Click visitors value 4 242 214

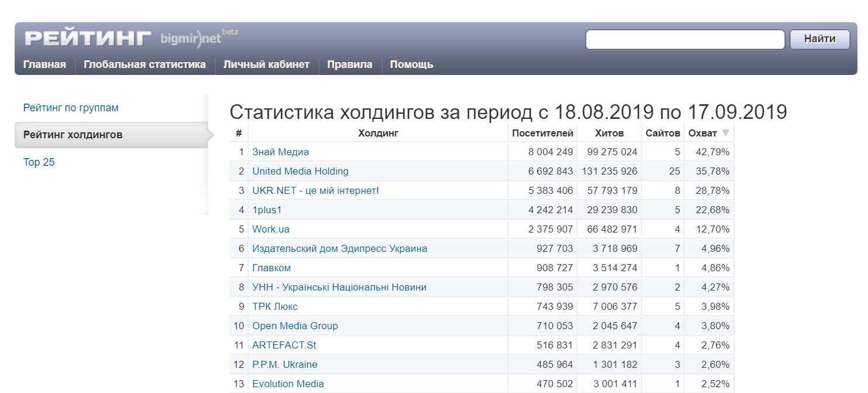point(551,210)
